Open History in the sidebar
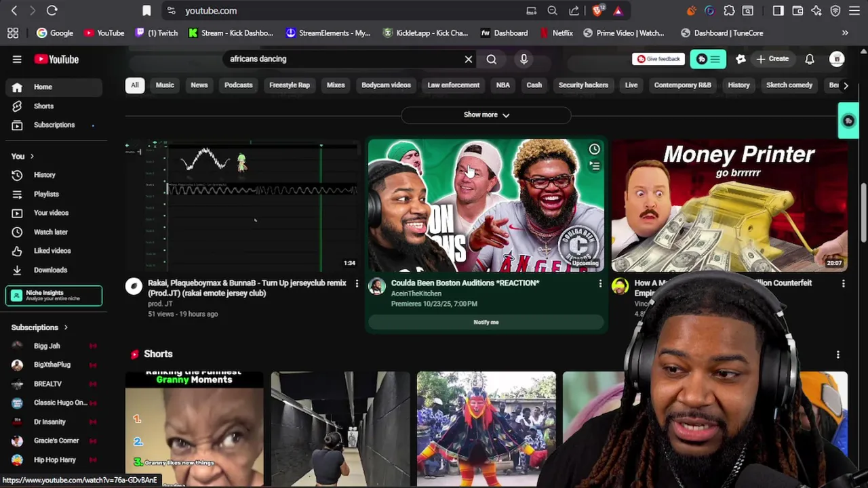This screenshot has width=868, height=488. pos(53,175)
